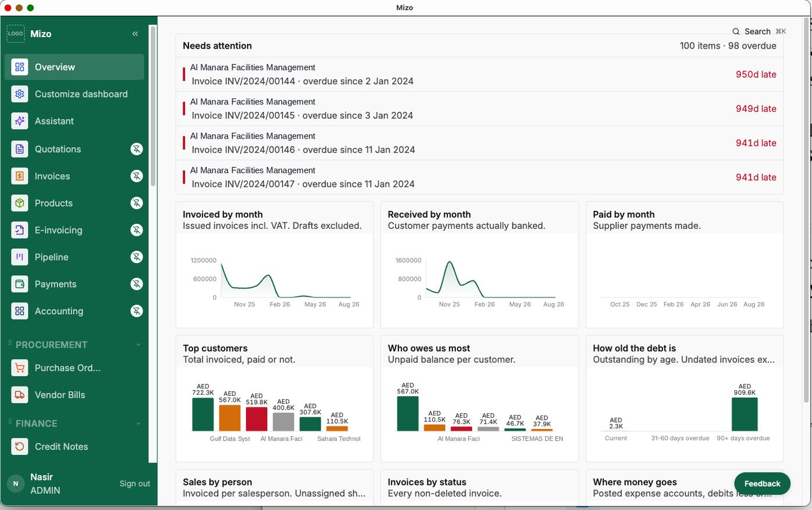Image resolution: width=812 pixels, height=510 pixels.
Task: Click the Feedback button
Action: pyautogui.click(x=762, y=483)
